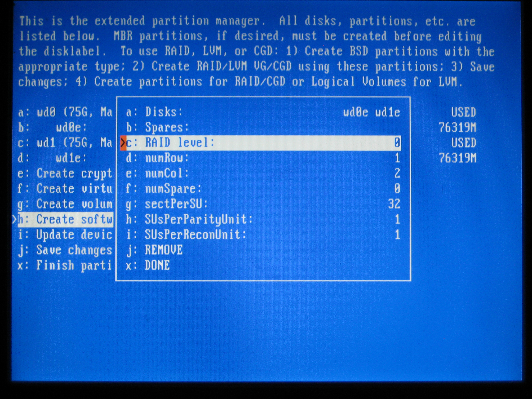Click the 'wd0e wd1e' disks value
Viewport: 532px width, 399px height.
tap(372, 112)
